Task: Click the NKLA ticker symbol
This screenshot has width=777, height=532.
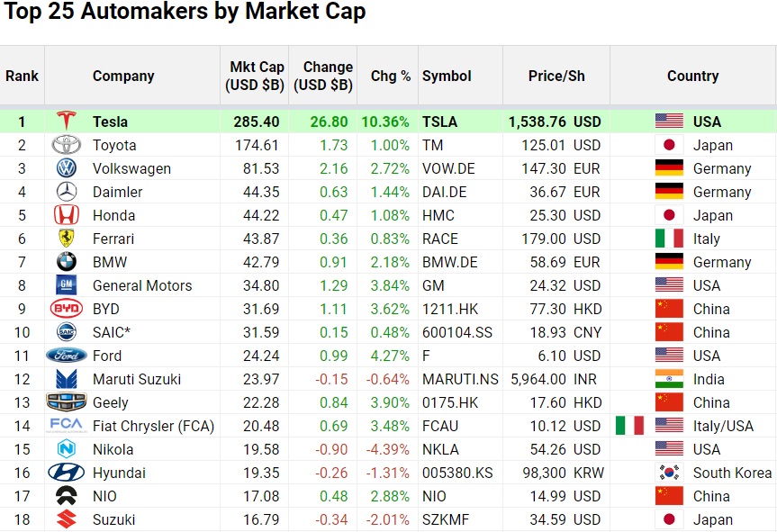Action: pos(440,449)
